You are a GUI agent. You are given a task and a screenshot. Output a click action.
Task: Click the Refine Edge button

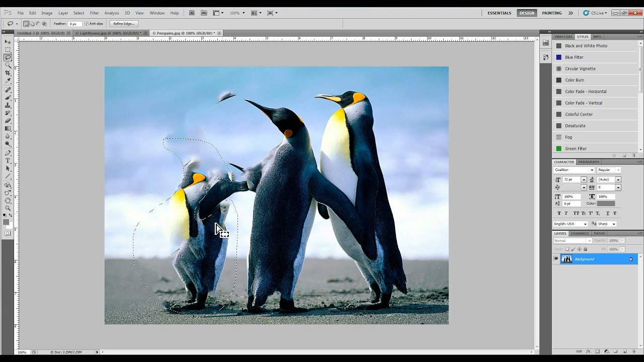(x=124, y=24)
